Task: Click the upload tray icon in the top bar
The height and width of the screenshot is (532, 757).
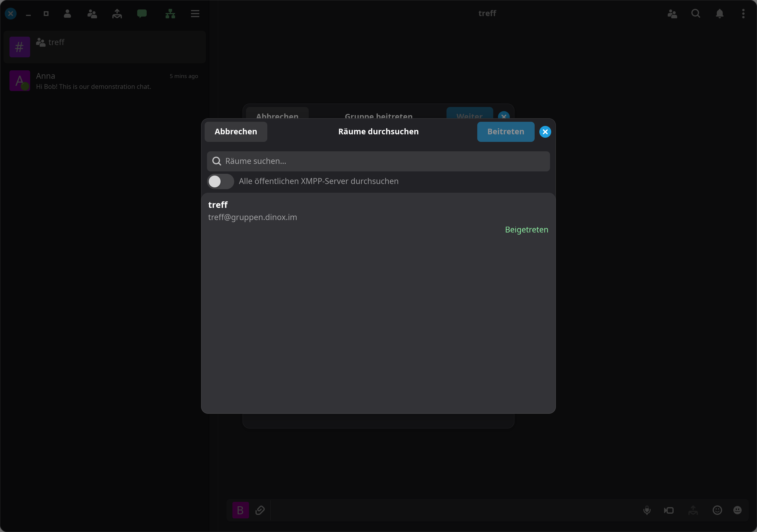Action: 117,14
